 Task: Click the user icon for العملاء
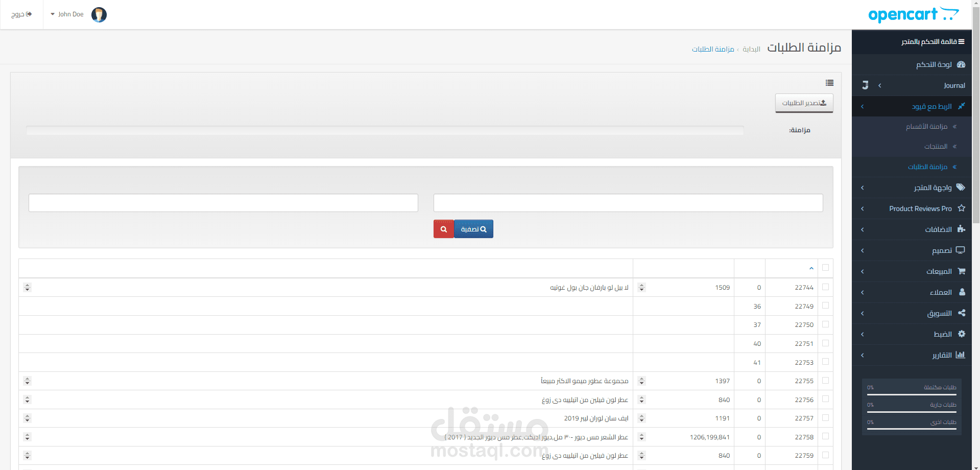pos(962,292)
